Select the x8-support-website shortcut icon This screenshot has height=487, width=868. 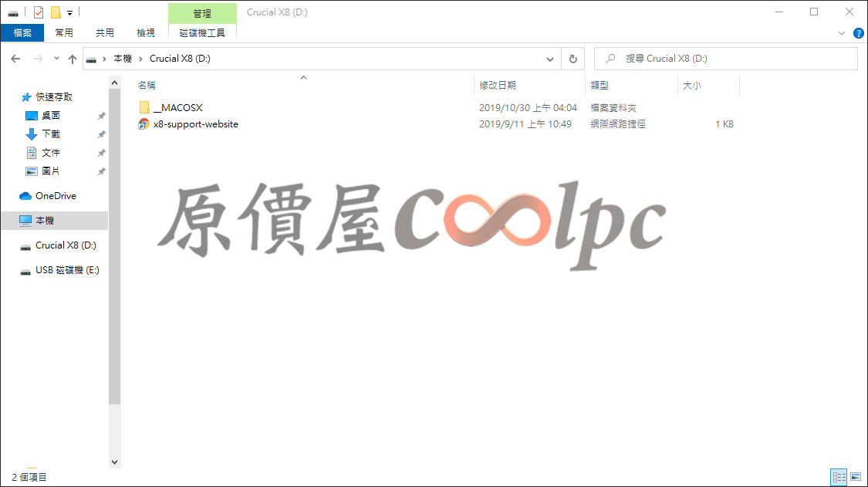(x=144, y=124)
